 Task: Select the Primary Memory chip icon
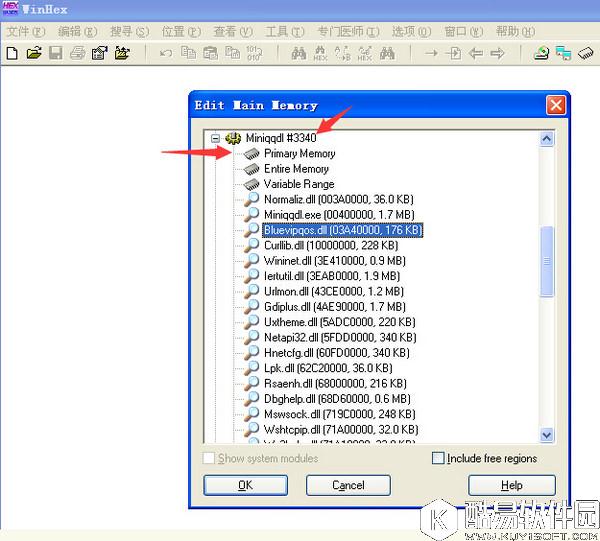pos(252,154)
